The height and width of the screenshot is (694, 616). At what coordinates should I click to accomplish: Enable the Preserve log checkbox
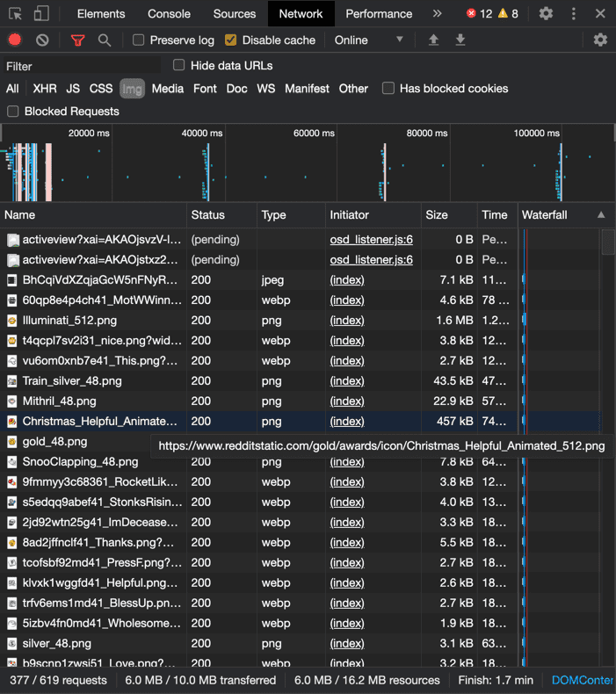[139, 40]
